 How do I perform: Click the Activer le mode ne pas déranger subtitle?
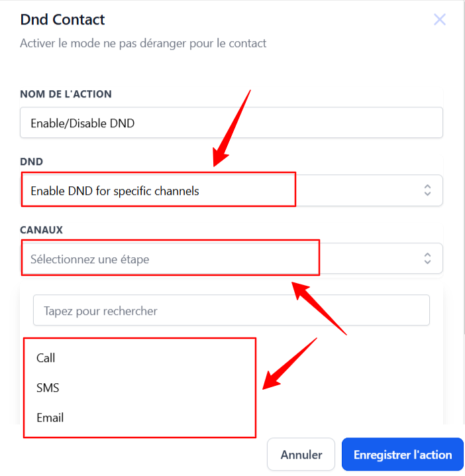(x=143, y=43)
